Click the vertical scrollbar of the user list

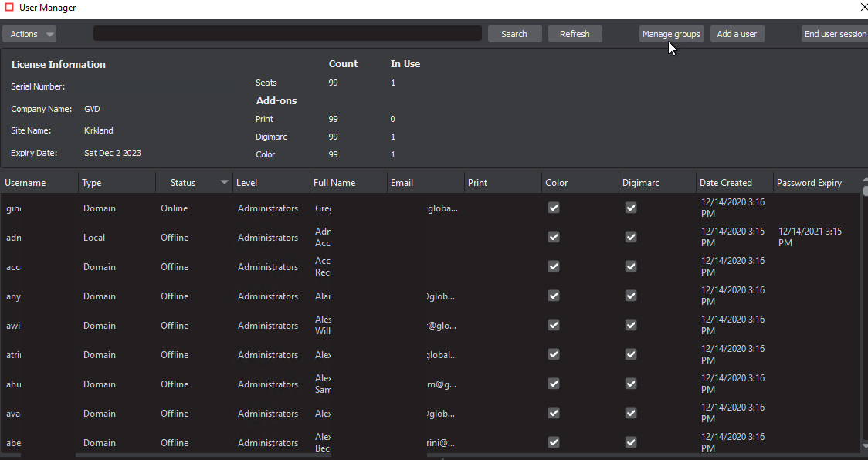[x=864, y=309]
